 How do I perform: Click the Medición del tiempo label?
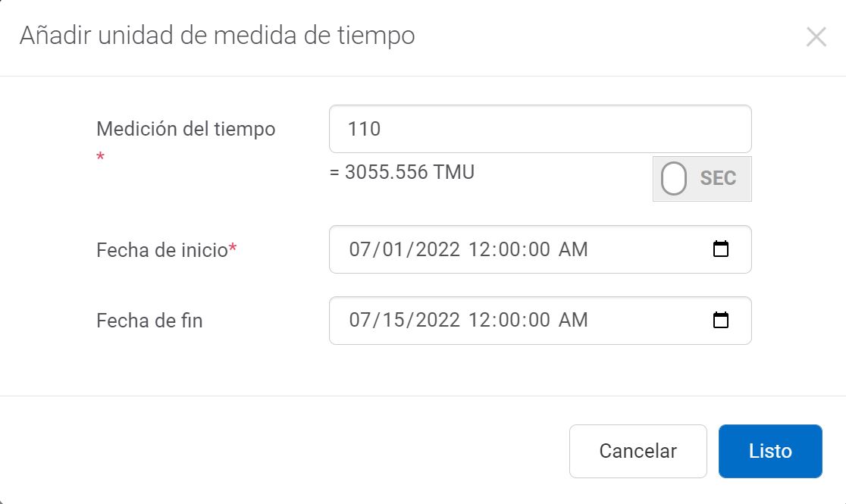186,129
